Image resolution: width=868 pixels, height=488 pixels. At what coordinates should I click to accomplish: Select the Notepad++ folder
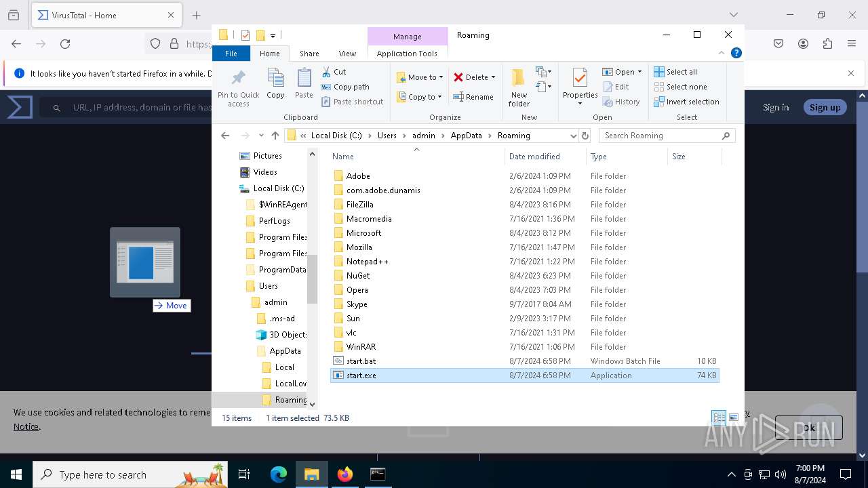(524, 262)
